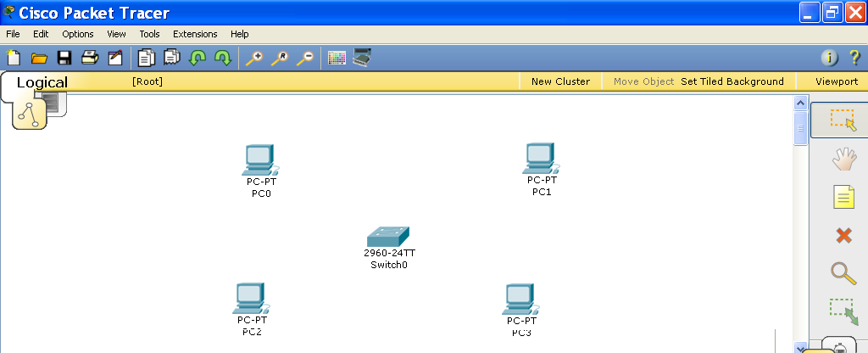Open the Edit menu
This screenshot has width=868, height=353.
pyautogui.click(x=41, y=34)
